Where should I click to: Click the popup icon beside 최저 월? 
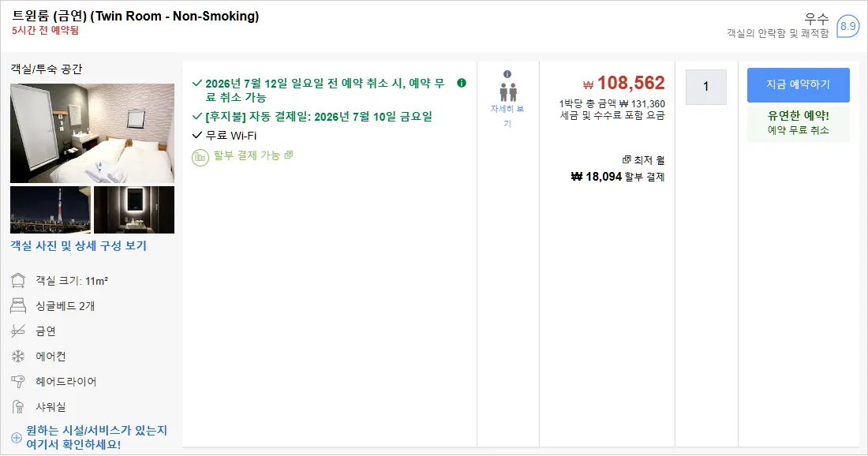tap(627, 160)
